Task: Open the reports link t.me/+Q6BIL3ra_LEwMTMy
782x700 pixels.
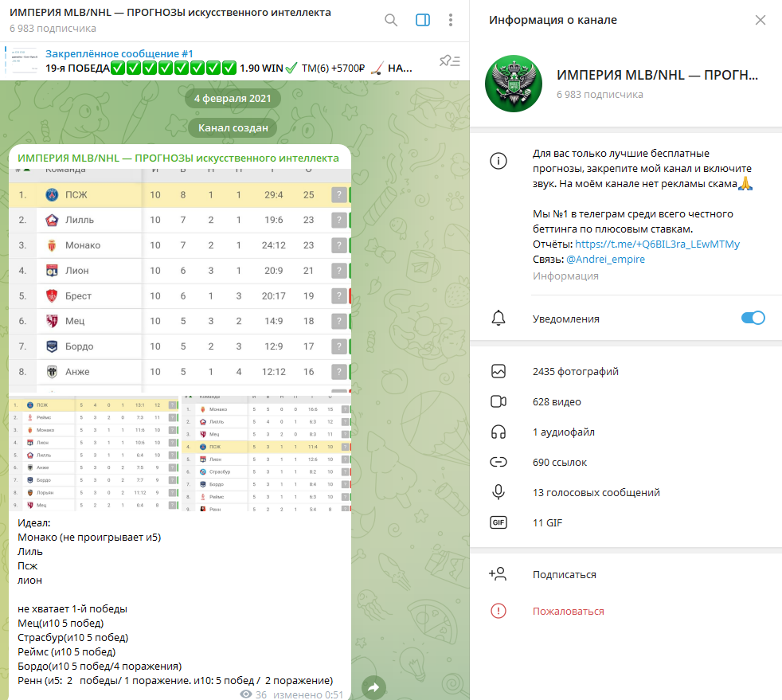Action: (657, 244)
